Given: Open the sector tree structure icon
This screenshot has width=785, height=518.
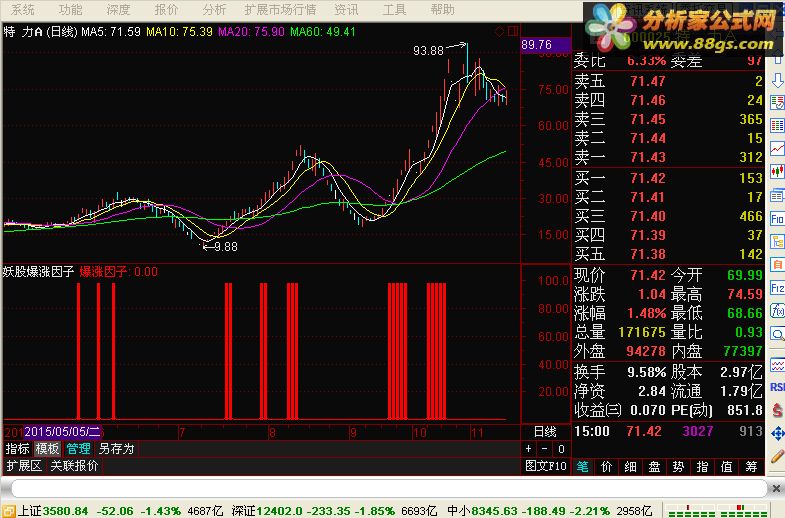Looking at the screenshot, I should click(777, 242).
